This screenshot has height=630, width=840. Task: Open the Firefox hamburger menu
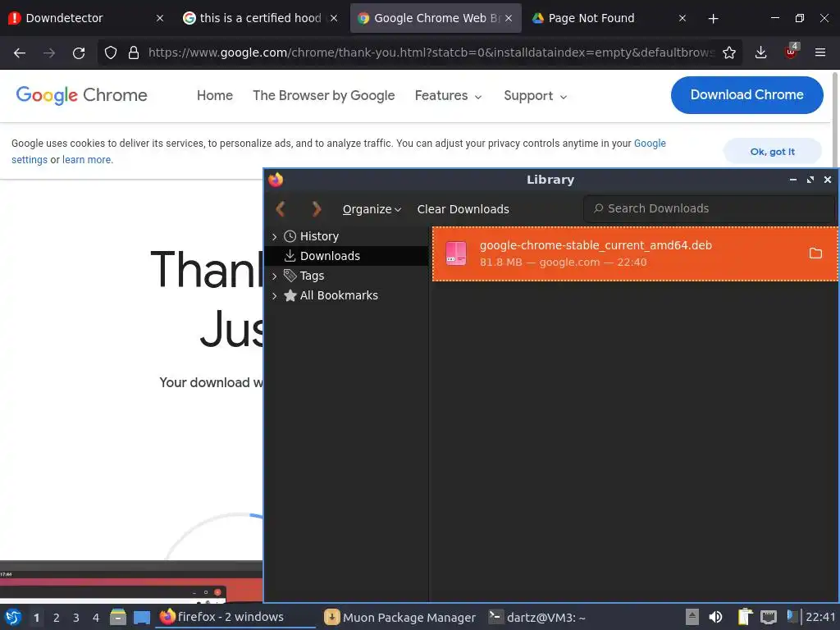[820, 52]
